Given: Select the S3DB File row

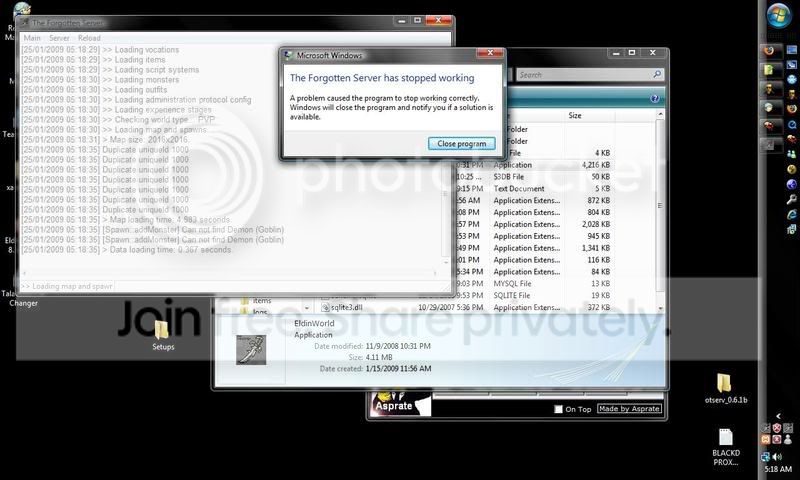Looking at the screenshot, I should pyautogui.click(x=533, y=176).
